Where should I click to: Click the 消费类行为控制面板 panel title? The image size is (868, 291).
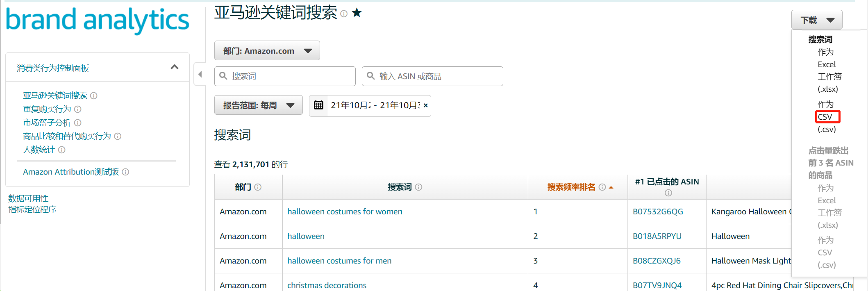(x=53, y=68)
